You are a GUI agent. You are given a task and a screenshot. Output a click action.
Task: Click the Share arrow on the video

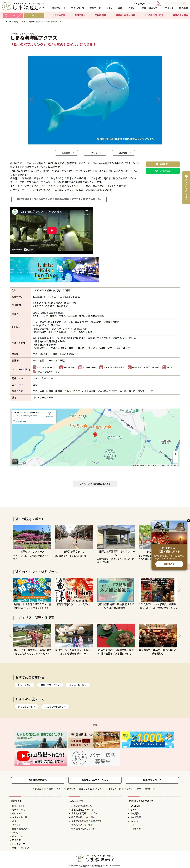pyautogui.click(x=86, y=212)
